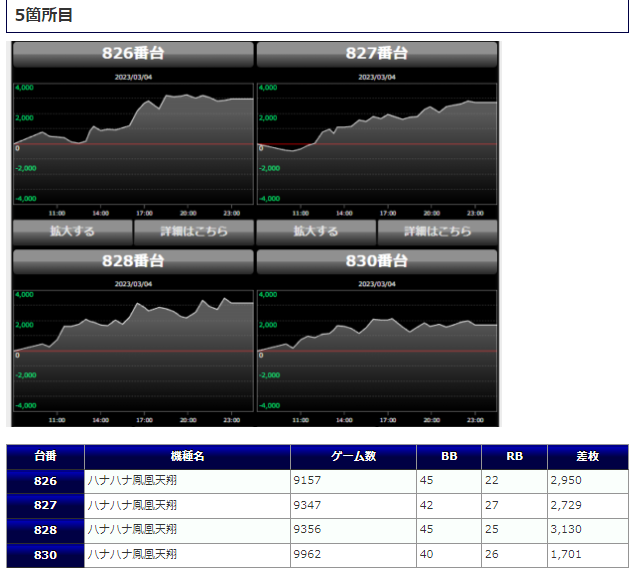Click RB value 25

[491, 529]
